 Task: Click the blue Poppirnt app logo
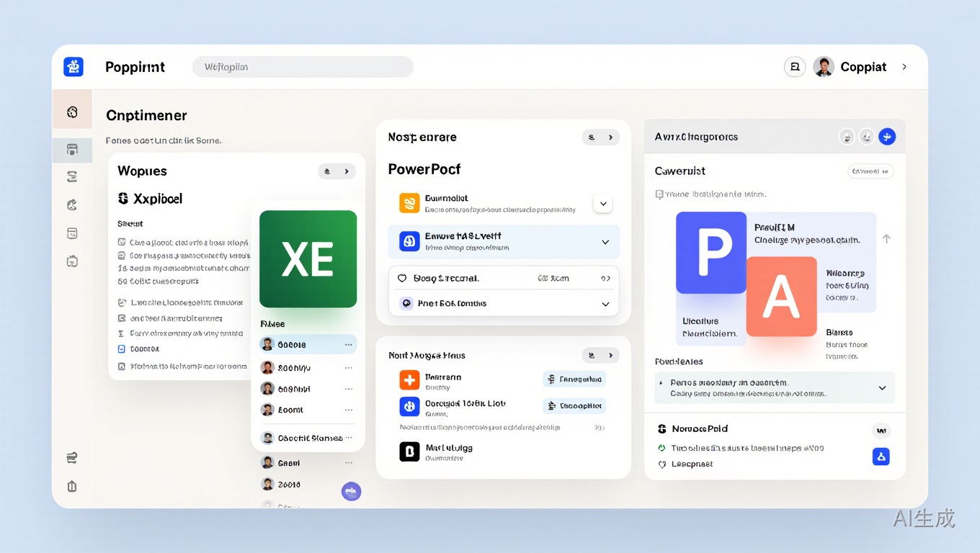tap(73, 67)
